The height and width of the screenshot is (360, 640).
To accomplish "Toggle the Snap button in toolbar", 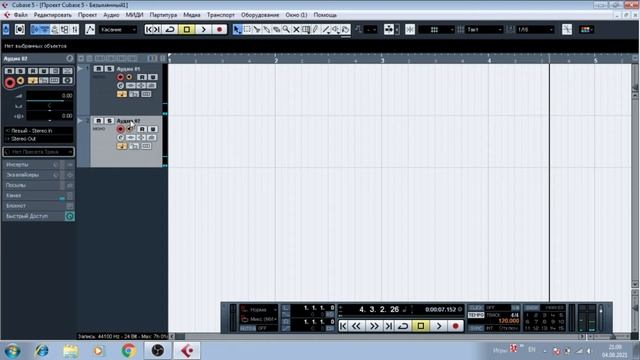I will coord(410,29).
